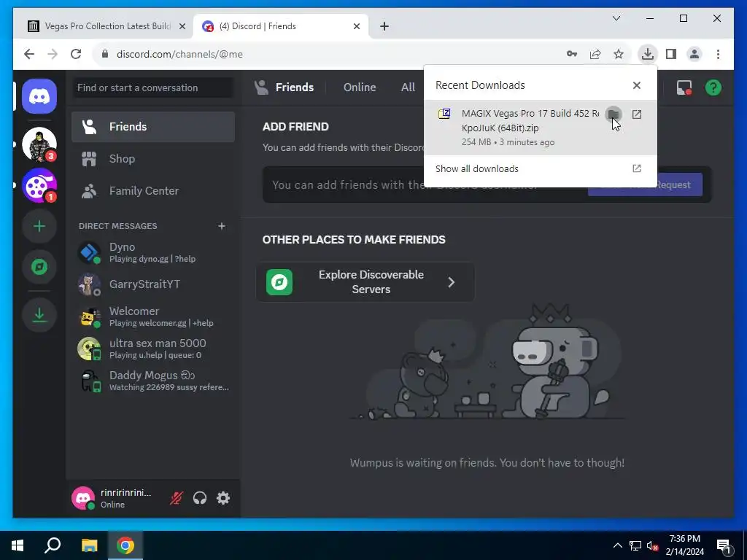Open Windows notification center
The image size is (747, 560).
tap(724, 545)
